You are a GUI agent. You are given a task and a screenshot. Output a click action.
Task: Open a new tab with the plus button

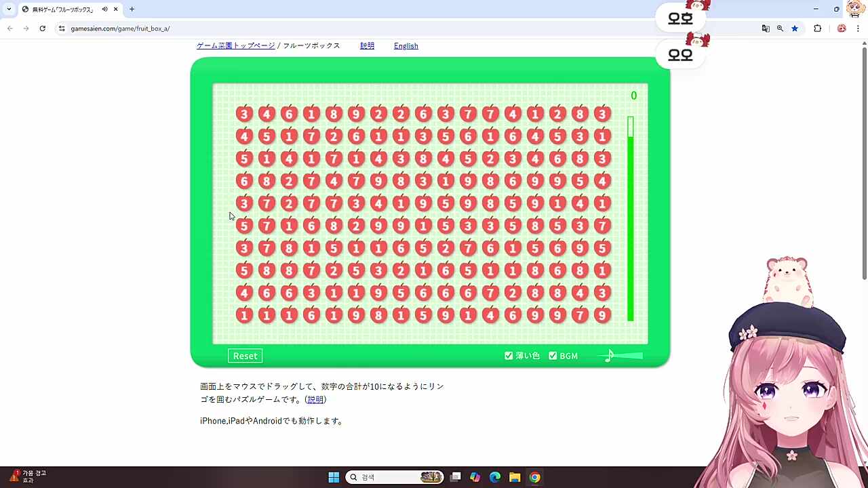132,9
